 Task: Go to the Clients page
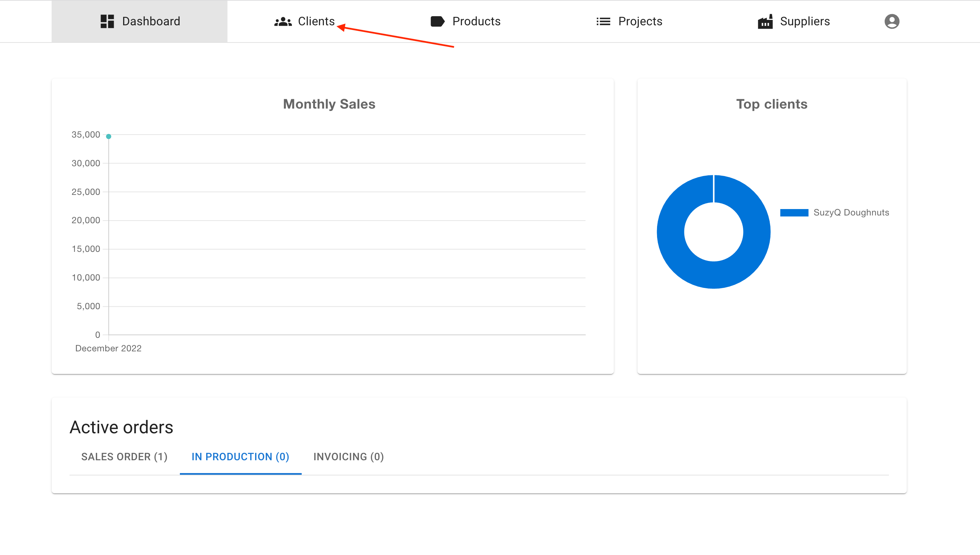pyautogui.click(x=316, y=21)
